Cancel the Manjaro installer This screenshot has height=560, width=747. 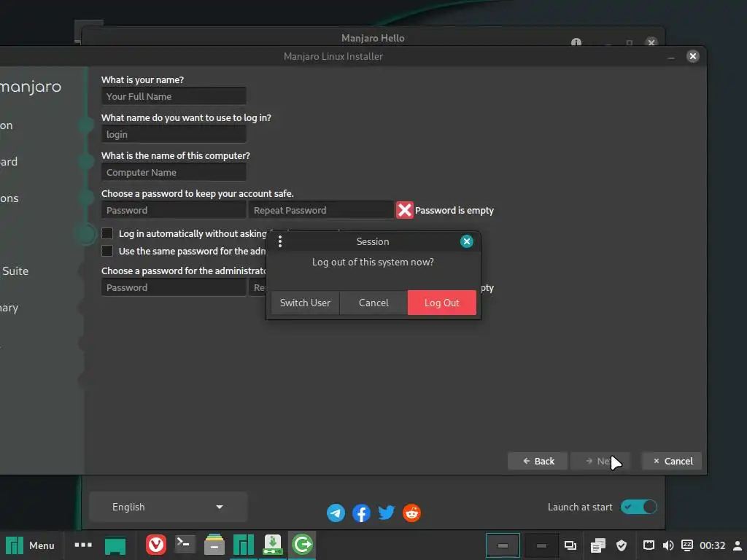point(672,461)
